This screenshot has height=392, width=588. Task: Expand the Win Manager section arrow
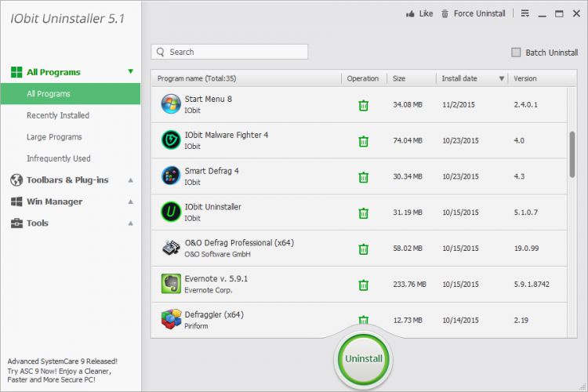[x=130, y=201]
